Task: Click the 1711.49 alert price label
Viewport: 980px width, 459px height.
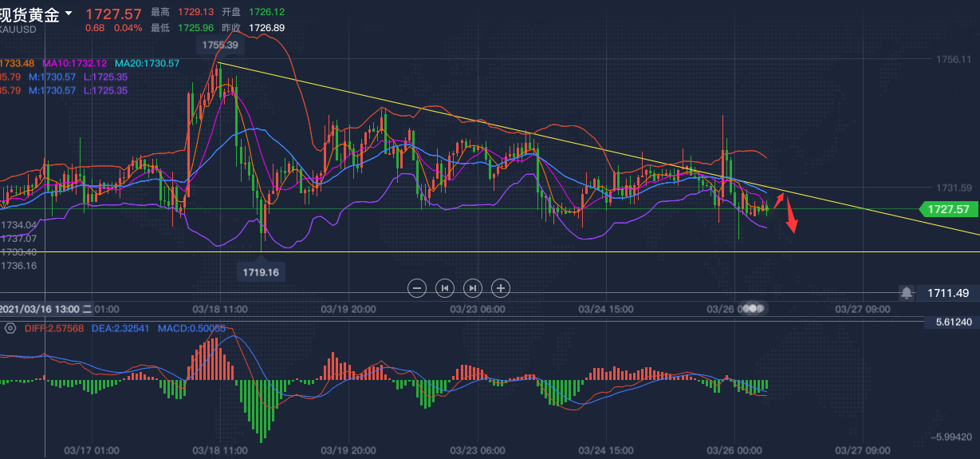Action: tap(947, 293)
